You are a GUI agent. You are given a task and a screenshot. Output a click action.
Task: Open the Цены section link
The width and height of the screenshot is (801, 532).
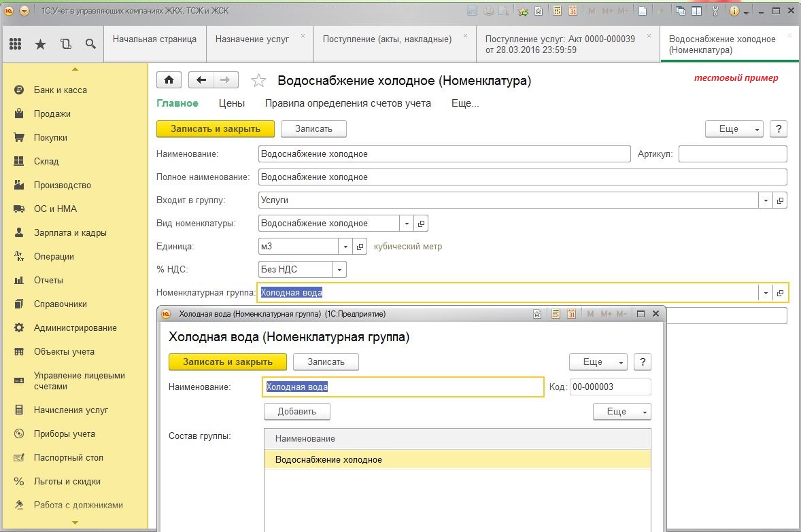[231, 103]
